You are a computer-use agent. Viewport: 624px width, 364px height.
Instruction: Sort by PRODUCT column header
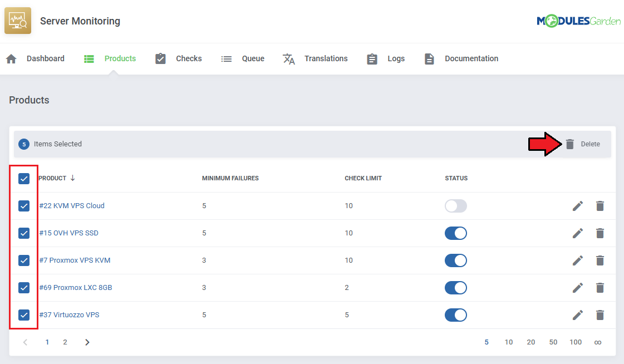[52, 178]
